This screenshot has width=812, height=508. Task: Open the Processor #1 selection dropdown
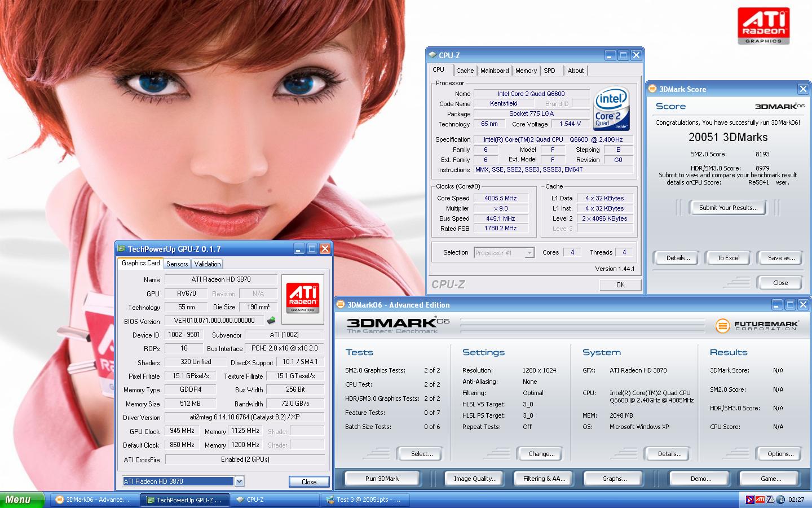tap(529, 253)
